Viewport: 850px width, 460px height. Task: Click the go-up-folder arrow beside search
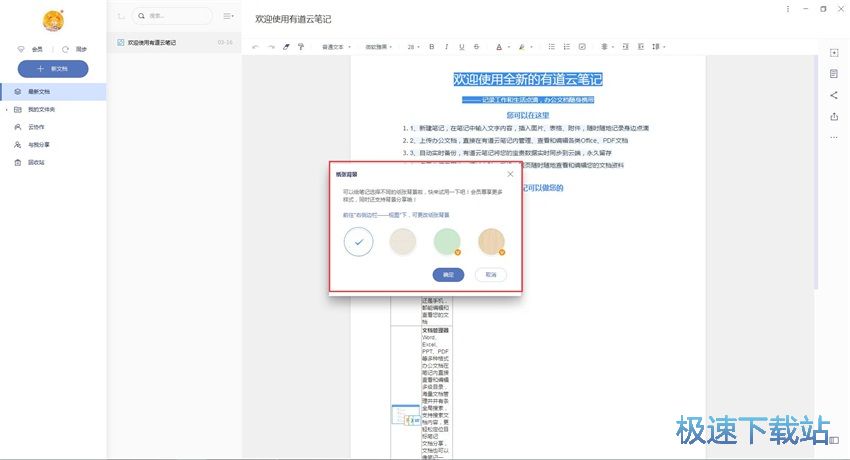(121, 16)
